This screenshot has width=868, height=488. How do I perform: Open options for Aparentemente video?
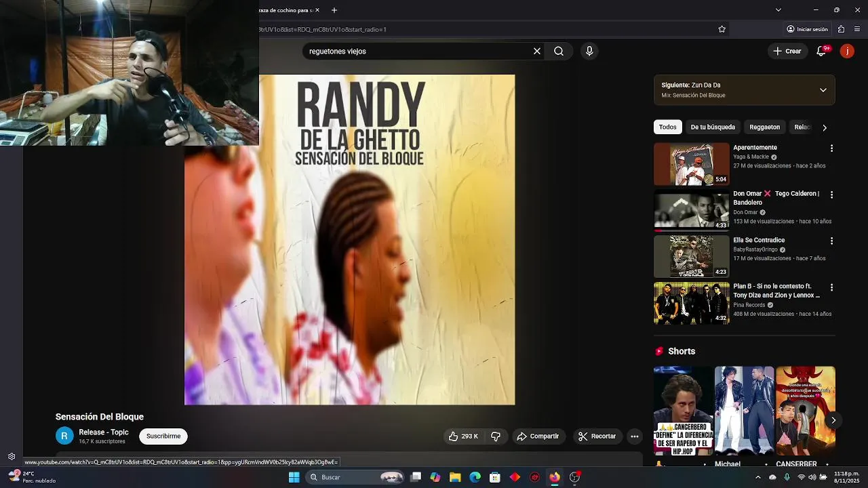point(831,148)
